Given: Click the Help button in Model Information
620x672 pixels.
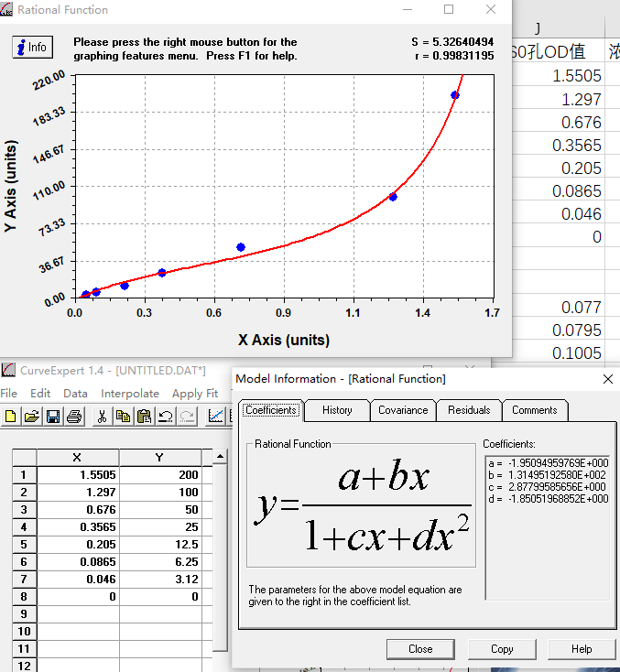Looking at the screenshot, I should click(582, 649).
